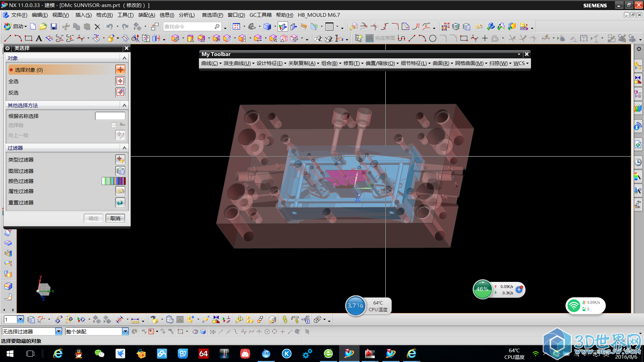The width and height of the screenshot is (644, 362).
Task: Click the Fit view icon
Action: tap(236, 26)
